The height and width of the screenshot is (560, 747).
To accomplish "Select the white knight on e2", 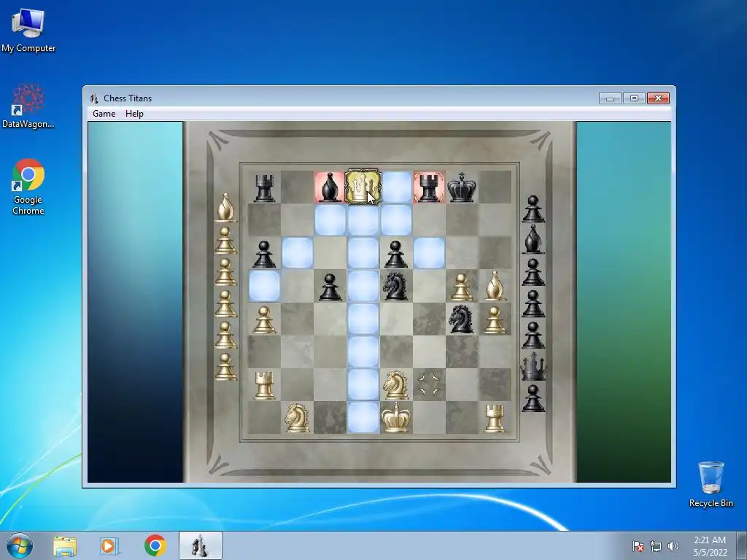I will (396, 384).
